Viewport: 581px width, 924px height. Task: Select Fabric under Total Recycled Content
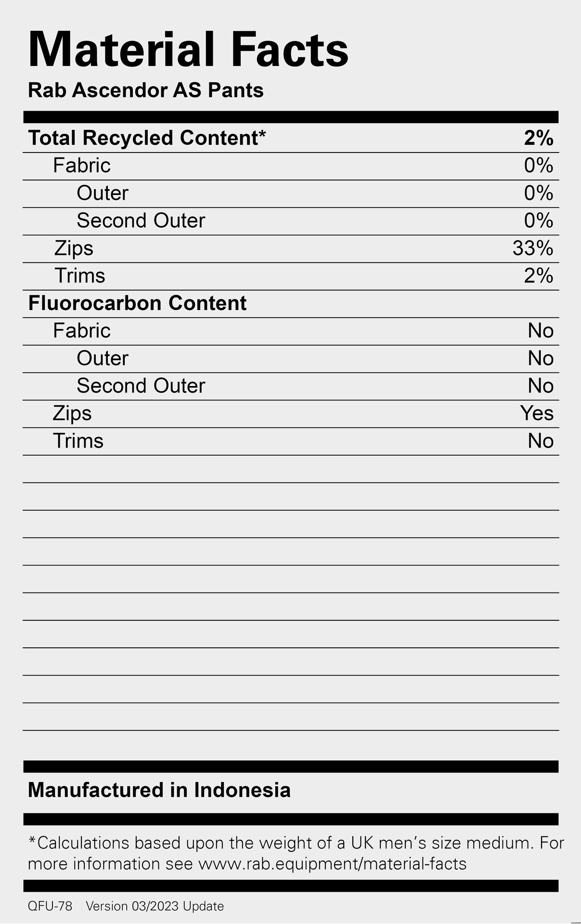tap(82, 166)
